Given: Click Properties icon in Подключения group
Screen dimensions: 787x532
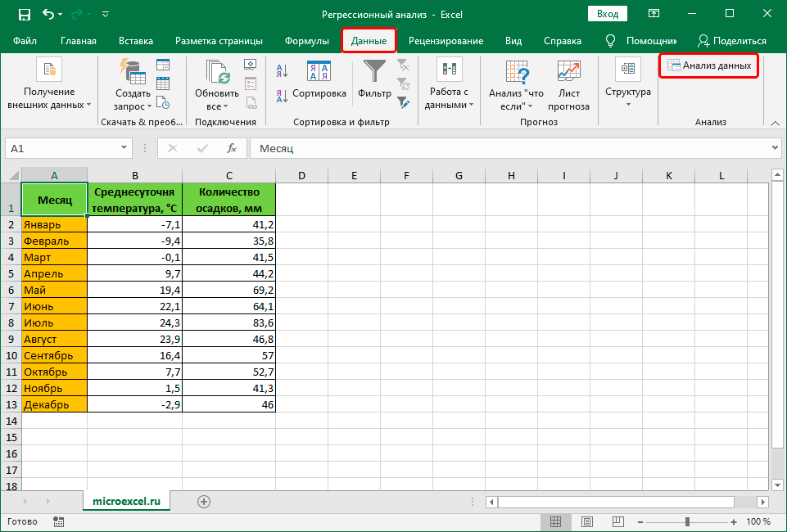Looking at the screenshot, I should click(251, 83).
